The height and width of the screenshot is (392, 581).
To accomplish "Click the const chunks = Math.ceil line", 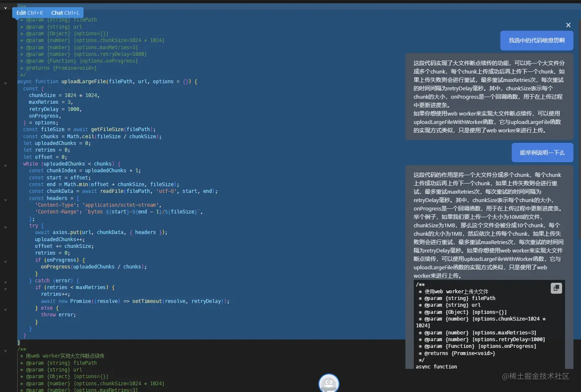I will (92, 137).
